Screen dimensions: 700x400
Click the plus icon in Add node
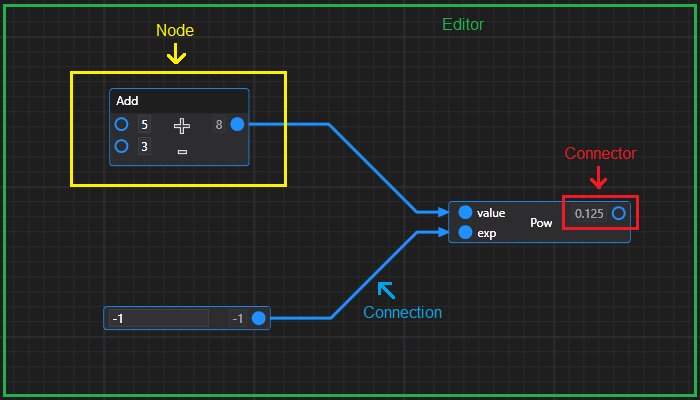[182, 126]
